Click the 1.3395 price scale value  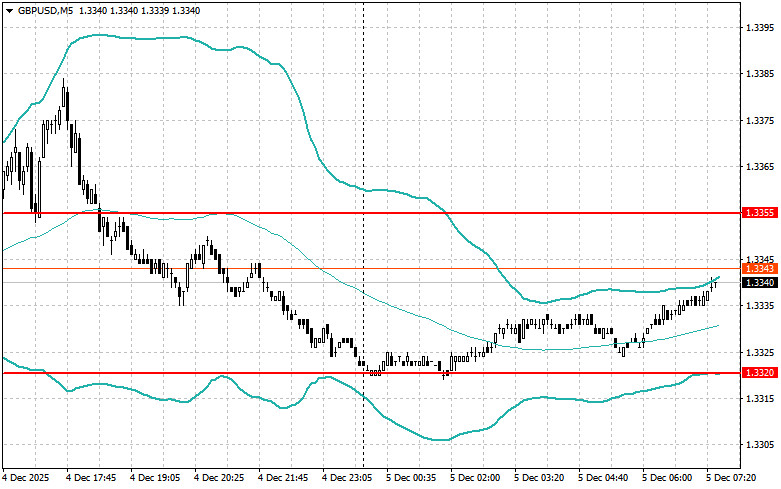(760, 27)
